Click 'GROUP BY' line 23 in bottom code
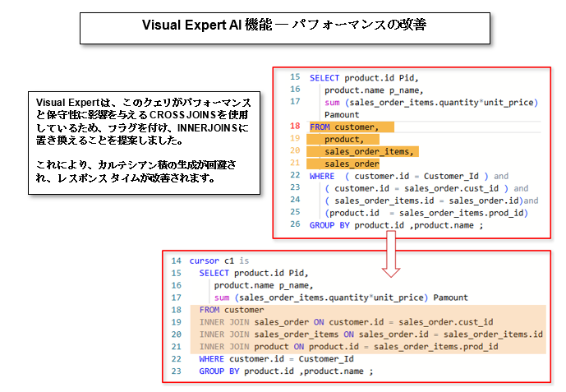This screenshot has width=566, height=392. click(x=286, y=371)
